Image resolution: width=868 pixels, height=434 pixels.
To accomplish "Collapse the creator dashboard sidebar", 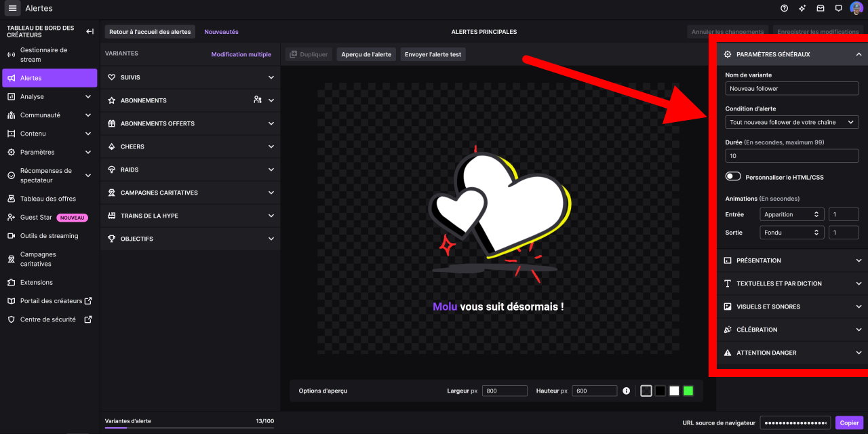I will click(x=90, y=31).
